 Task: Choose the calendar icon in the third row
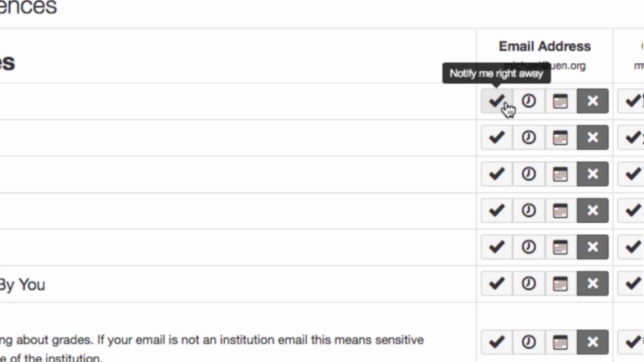[x=560, y=174]
